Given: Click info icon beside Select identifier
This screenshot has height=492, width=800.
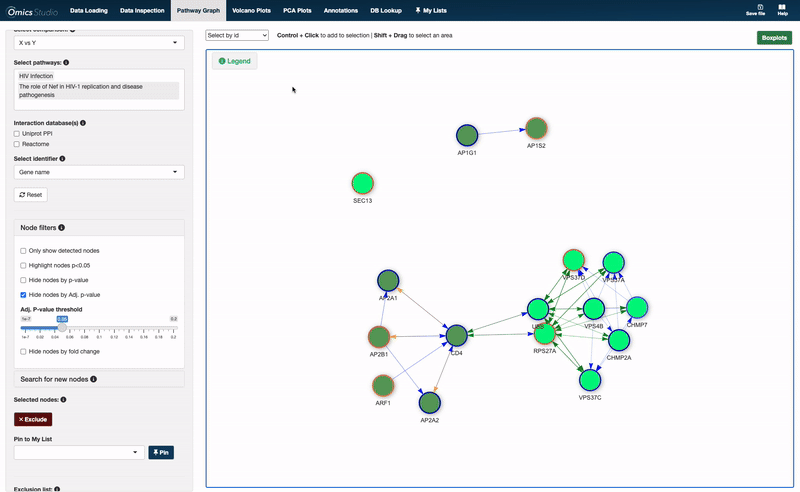Looking at the screenshot, I should pos(62,158).
